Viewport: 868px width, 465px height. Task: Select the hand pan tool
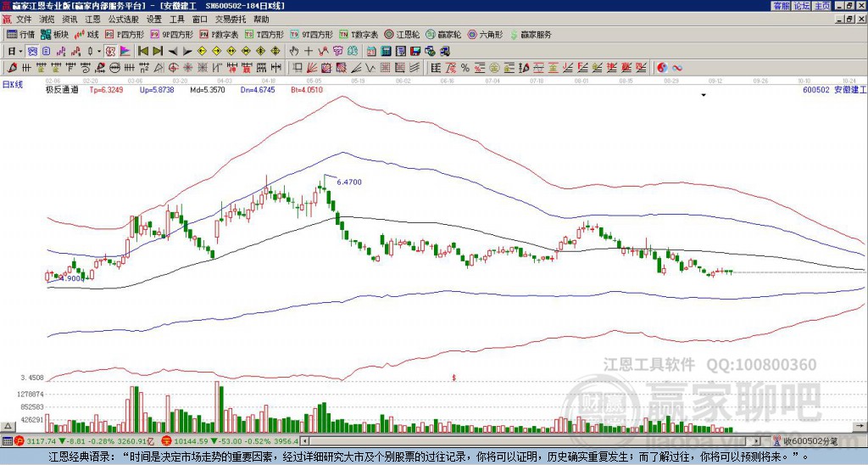(x=294, y=52)
